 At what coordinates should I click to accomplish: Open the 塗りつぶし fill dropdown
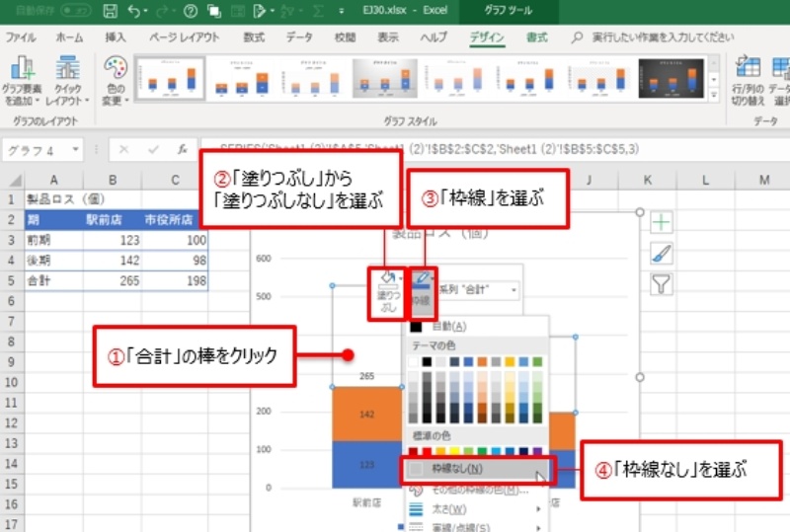click(x=387, y=292)
